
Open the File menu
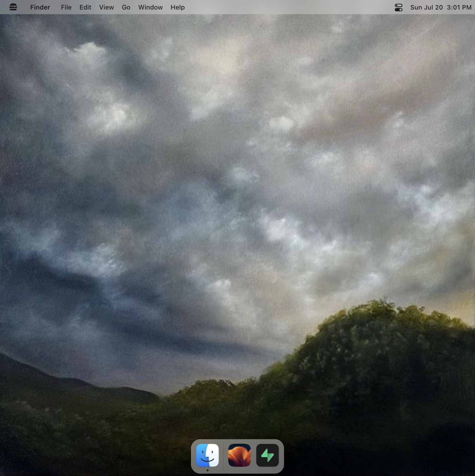click(66, 7)
